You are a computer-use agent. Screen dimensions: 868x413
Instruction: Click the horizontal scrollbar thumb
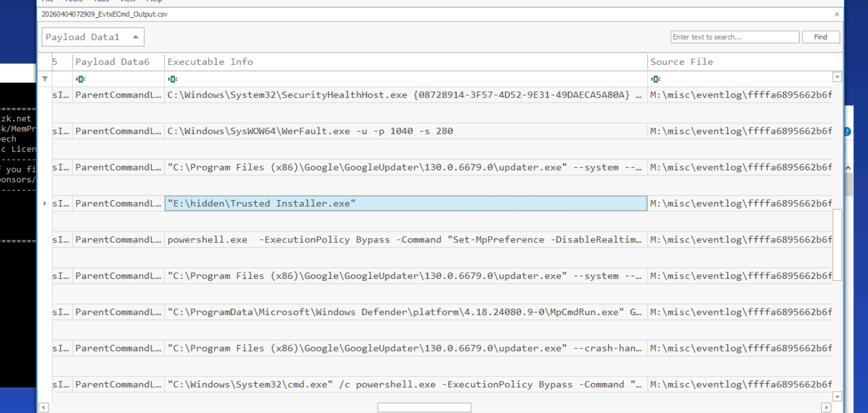tap(424, 407)
